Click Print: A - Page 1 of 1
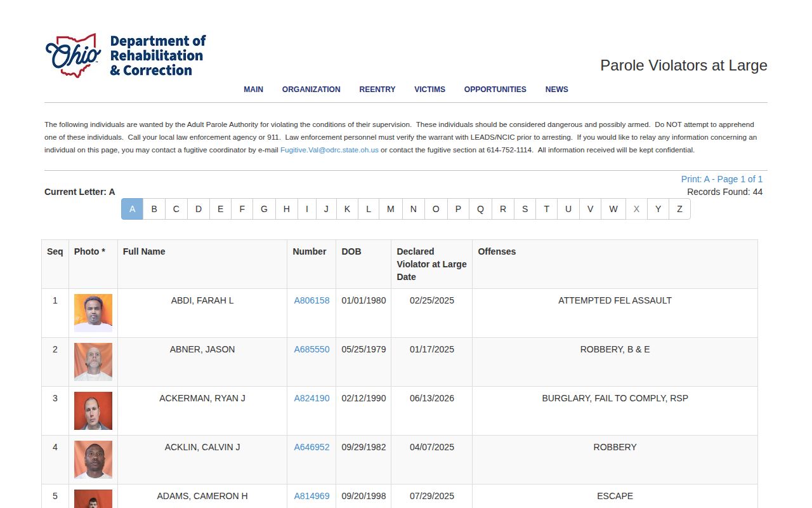 [722, 179]
